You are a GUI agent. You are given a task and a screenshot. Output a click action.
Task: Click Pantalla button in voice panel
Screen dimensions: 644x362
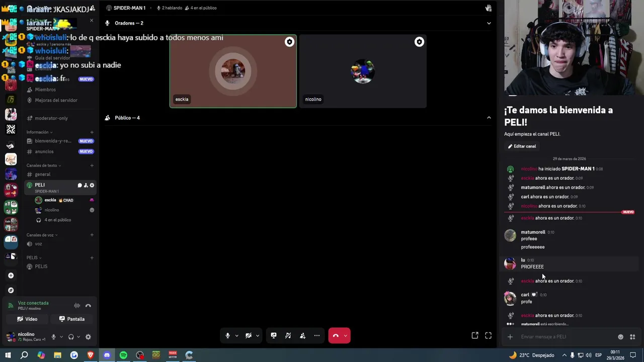pos(71,319)
